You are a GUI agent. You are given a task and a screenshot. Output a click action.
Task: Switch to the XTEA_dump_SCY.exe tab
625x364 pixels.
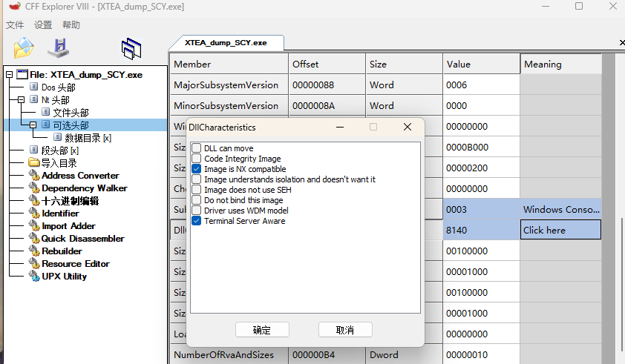226,43
